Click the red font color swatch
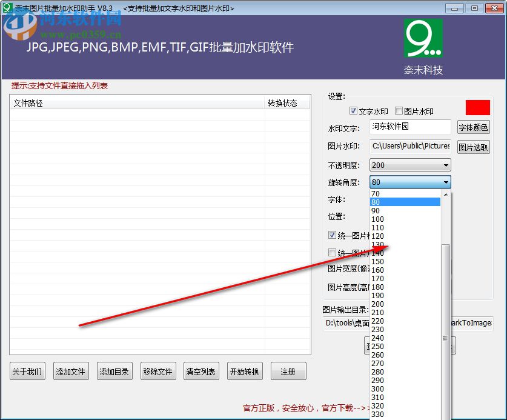Image resolution: width=507 pixels, height=420 pixels. pyautogui.click(x=478, y=107)
